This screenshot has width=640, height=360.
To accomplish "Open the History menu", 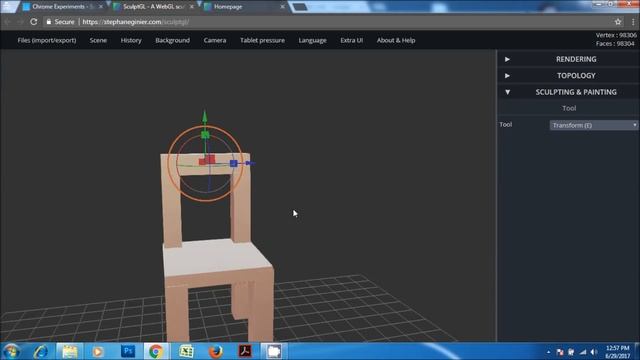I will point(131,40).
